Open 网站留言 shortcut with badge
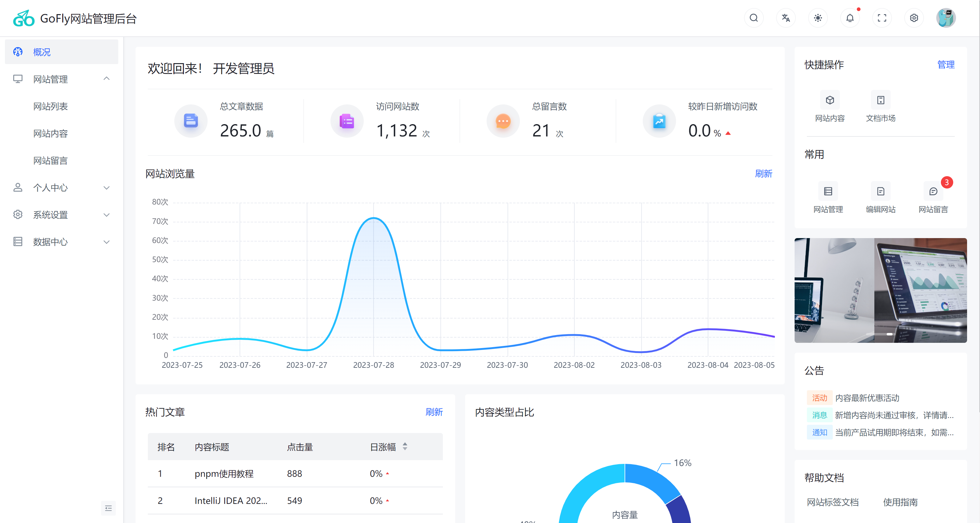Screen dimensions: 980x523 coord(933,191)
